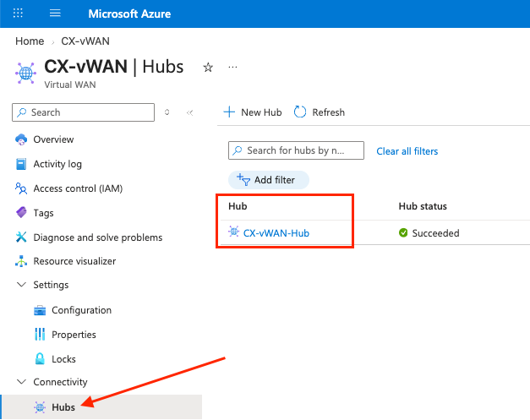Click the sidebar search magnifier icon
The image size is (530, 420).
coord(22,112)
